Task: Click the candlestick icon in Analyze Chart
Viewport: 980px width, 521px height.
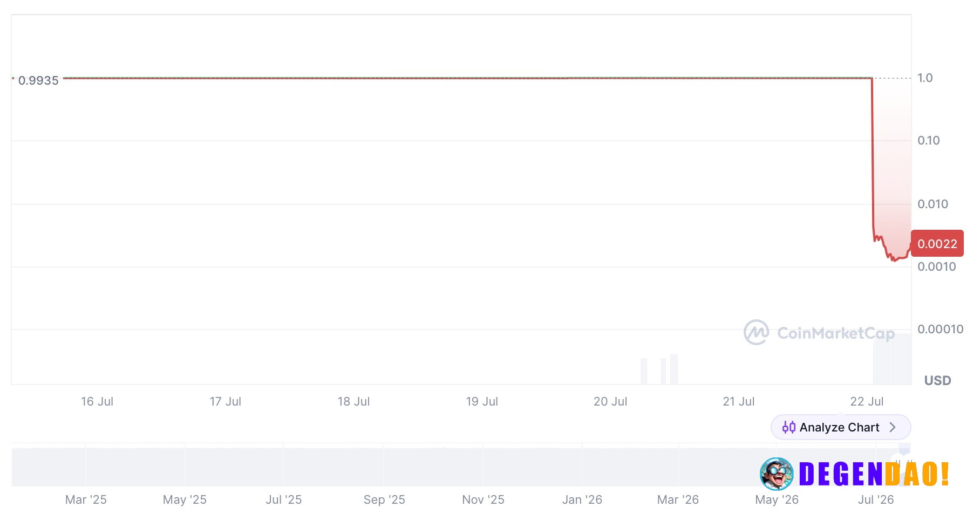Action: (x=789, y=427)
